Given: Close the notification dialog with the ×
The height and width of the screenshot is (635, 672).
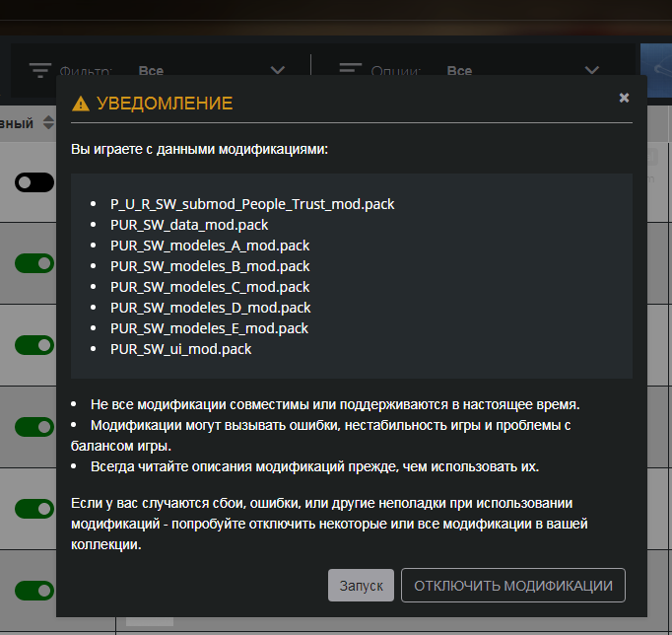Looking at the screenshot, I should tap(624, 98).
